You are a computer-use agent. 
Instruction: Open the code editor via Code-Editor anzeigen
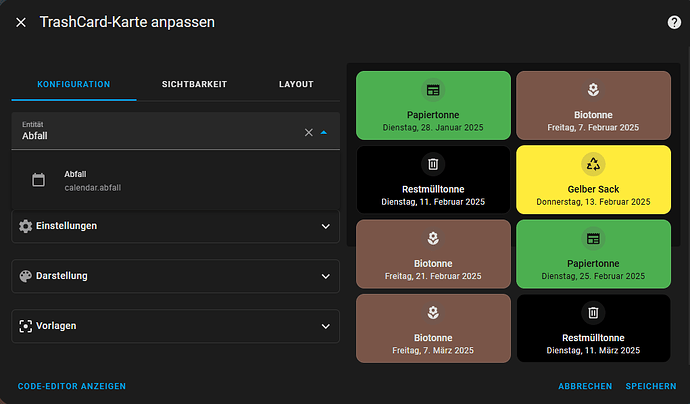(72, 386)
